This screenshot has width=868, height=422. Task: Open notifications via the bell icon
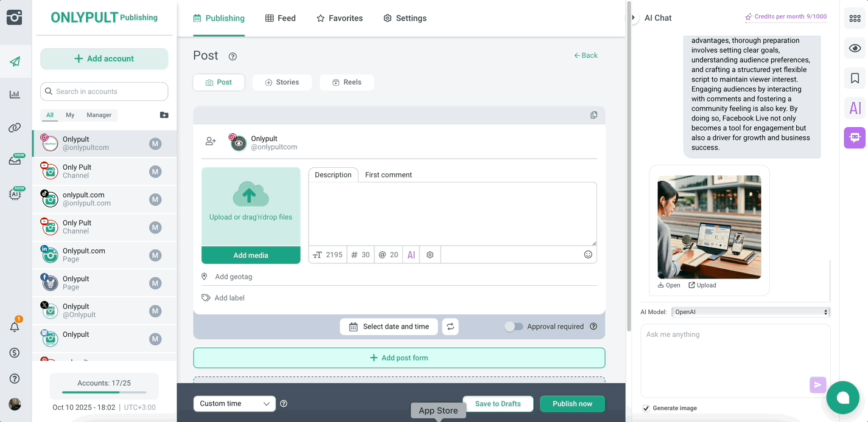[15, 326]
